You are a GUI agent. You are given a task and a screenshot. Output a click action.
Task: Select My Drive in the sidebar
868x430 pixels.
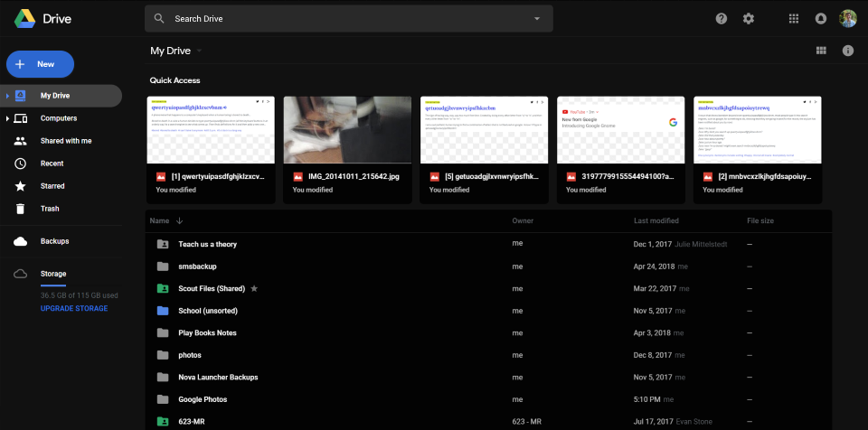tap(61, 96)
